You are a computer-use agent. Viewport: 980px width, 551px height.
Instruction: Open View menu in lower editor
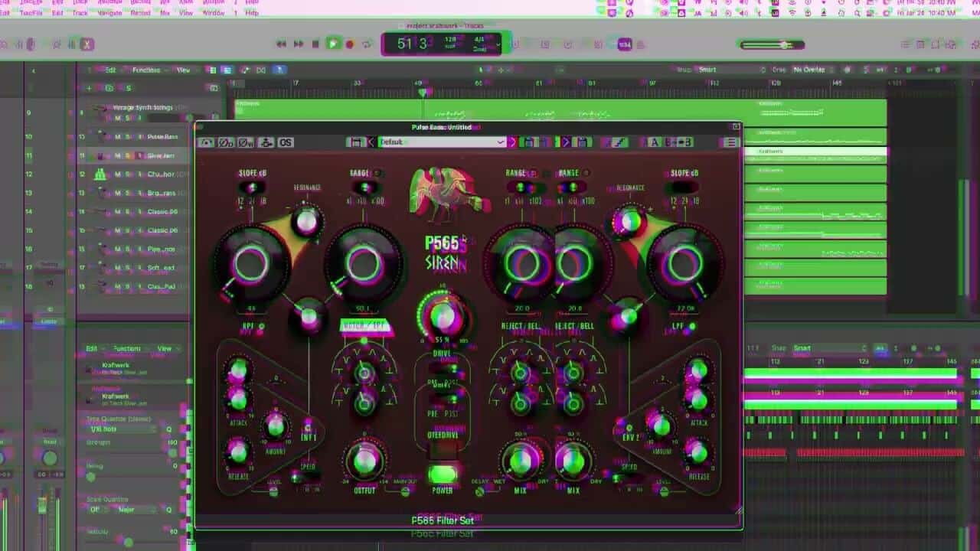click(x=164, y=348)
